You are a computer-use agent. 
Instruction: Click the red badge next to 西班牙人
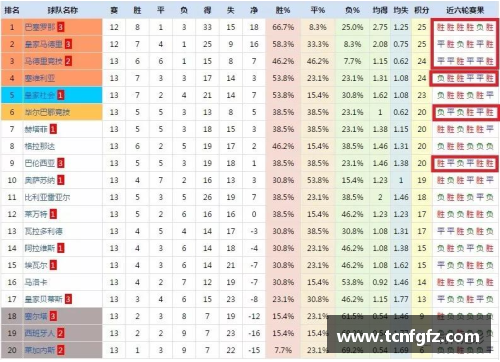point(60,333)
